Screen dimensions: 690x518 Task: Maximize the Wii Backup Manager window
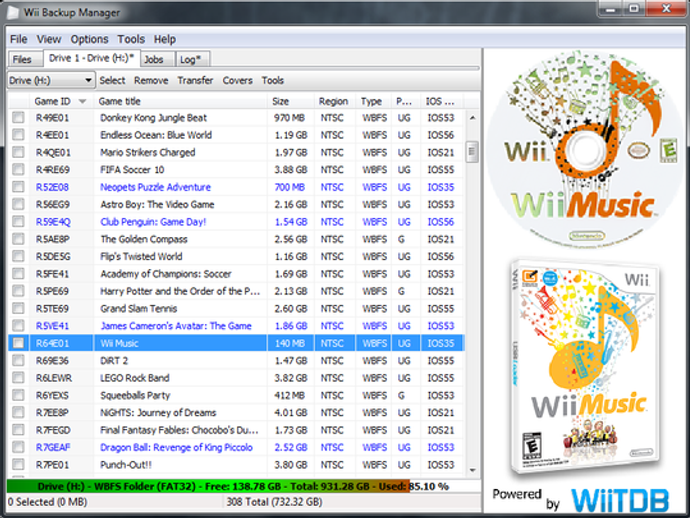pyautogui.click(x=634, y=8)
